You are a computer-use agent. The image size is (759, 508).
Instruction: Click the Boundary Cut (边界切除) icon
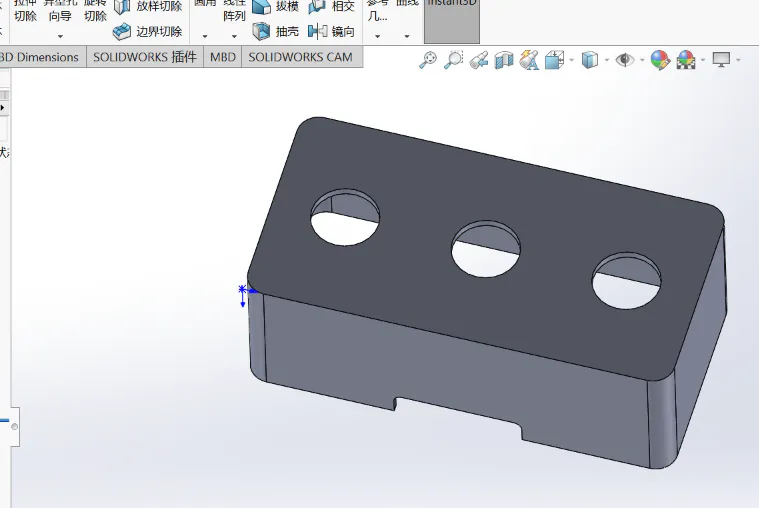[x=122, y=31]
